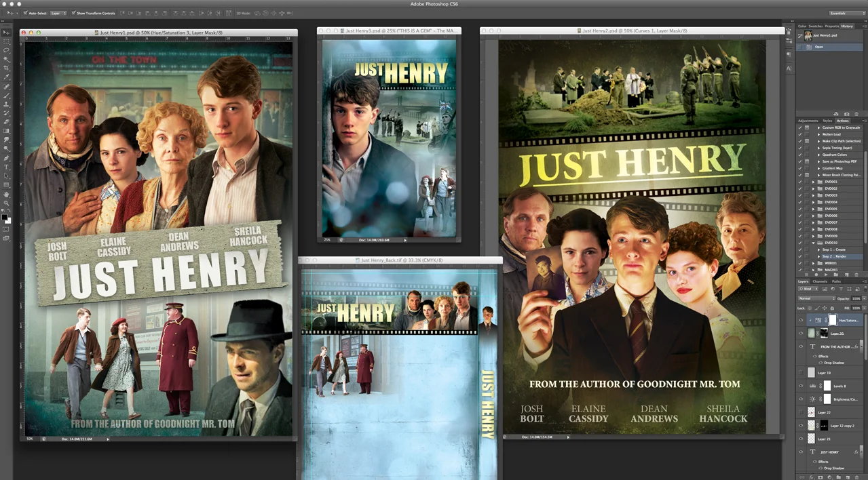Expand the DVD001 action set
Image resolution: width=868 pixels, height=480 pixels.
814,182
